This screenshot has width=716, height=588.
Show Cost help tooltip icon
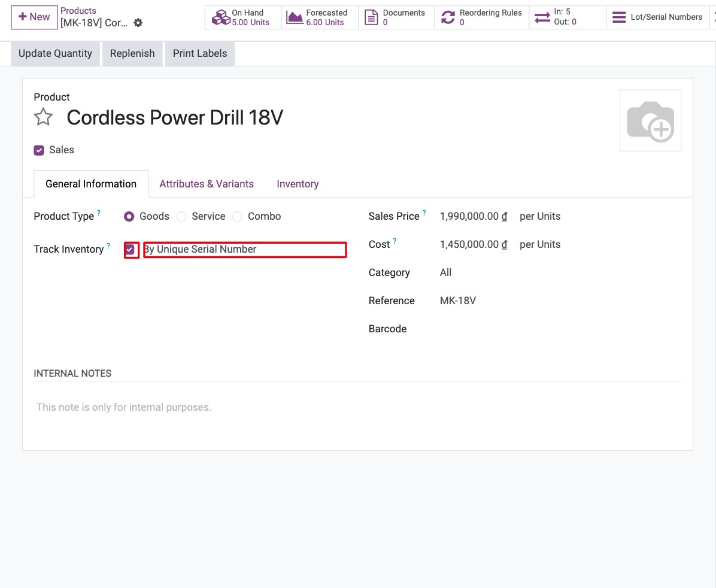pos(395,241)
